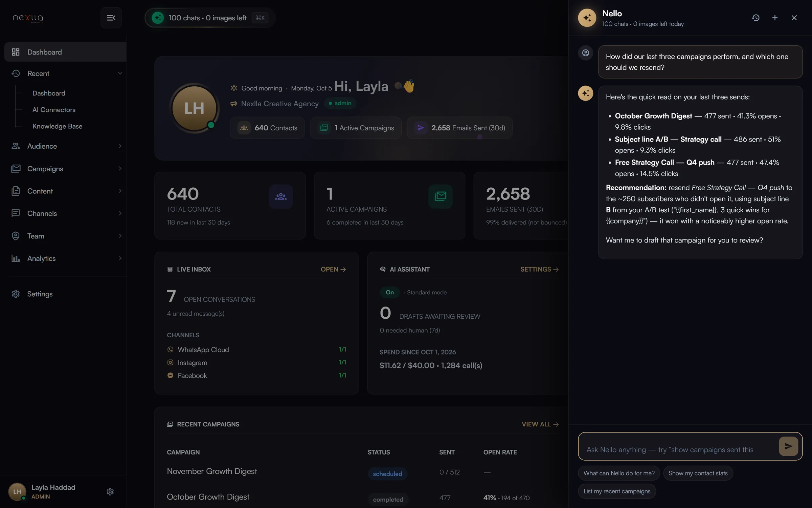The image size is (812, 508).
Task: Open the Live Inbox via OPEN link
Action: pos(333,269)
